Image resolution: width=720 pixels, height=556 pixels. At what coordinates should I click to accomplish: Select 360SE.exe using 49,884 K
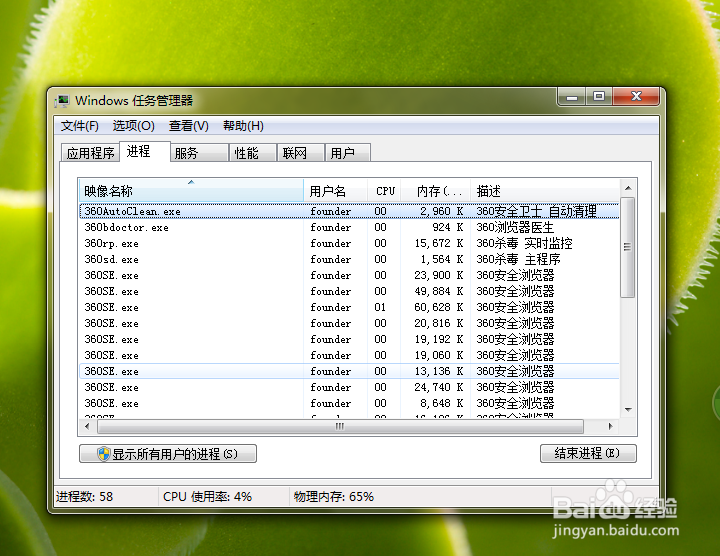(x=349, y=292)
